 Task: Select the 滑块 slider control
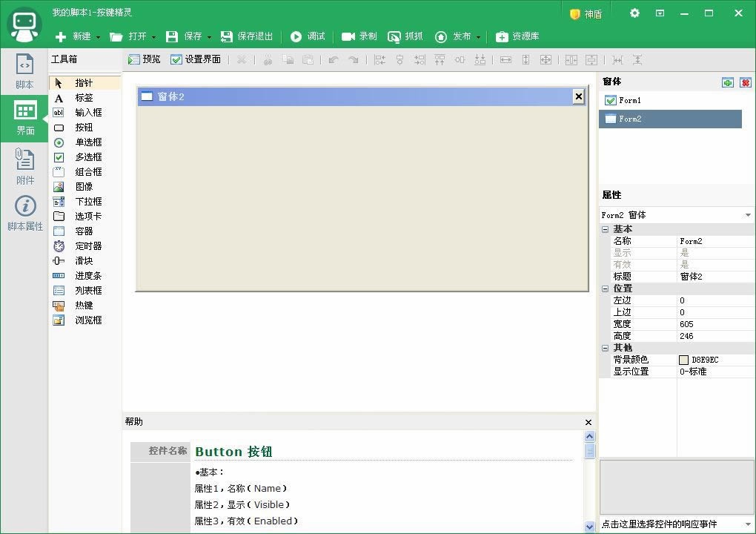(84, 261)
